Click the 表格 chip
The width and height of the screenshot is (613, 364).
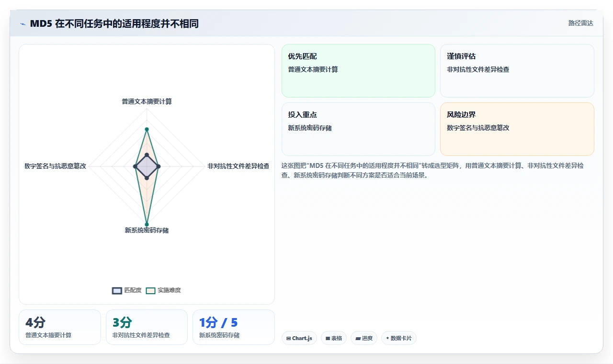pos(334,338)
